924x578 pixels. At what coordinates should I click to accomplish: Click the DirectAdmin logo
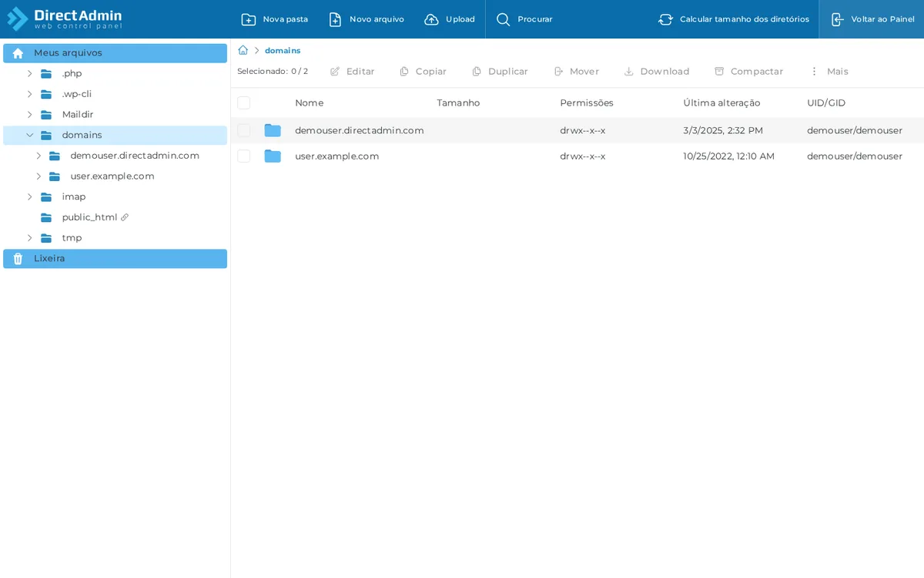(x=64, y=18)
